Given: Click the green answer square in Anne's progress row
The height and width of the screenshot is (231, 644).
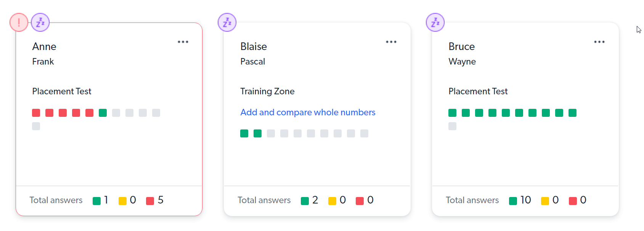Looking at the screenshot, I should 103,113.
